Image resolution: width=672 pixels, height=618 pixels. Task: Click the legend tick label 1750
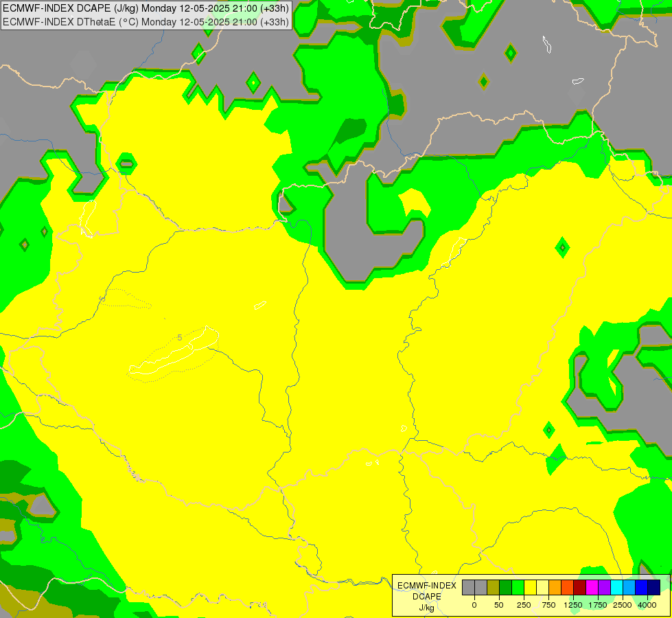click(598, 605)
